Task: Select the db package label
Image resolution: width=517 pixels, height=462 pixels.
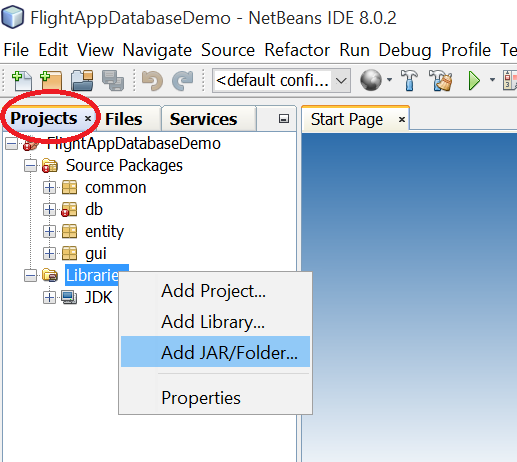Action: (94, 210)
